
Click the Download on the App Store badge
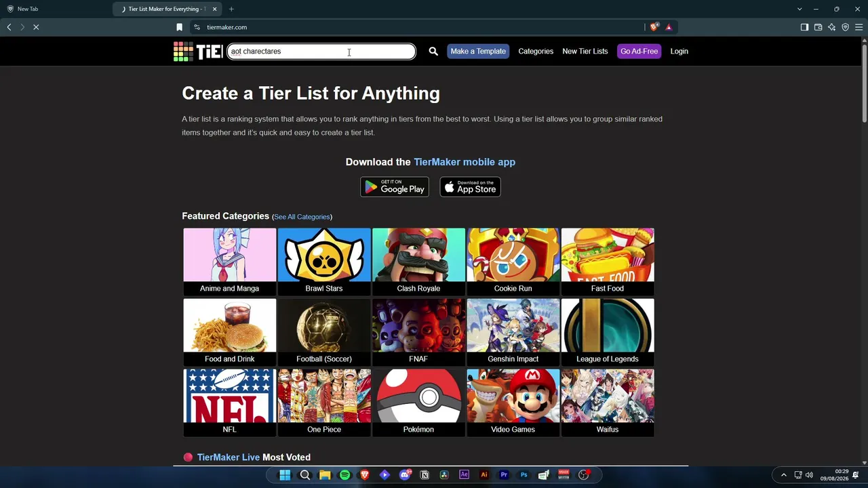[x=470, y=187]
